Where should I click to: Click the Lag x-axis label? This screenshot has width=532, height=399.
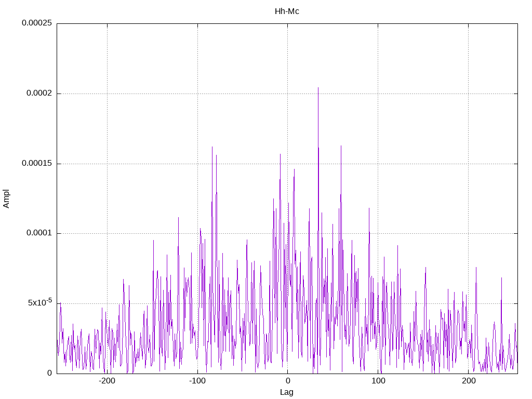coord(287,392)
